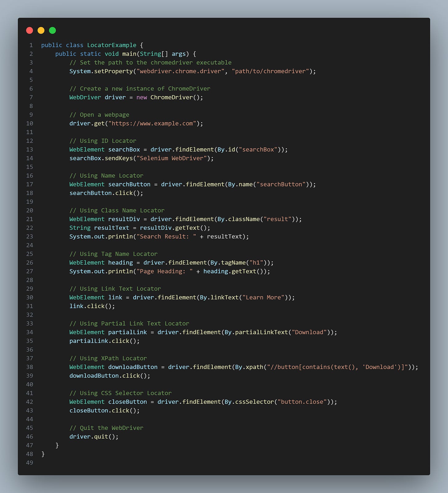Image resolution: width=448 pixels, height=493 pixels.
Task: Click the partialLinkText string "Download"
Action: coord(309,332)
